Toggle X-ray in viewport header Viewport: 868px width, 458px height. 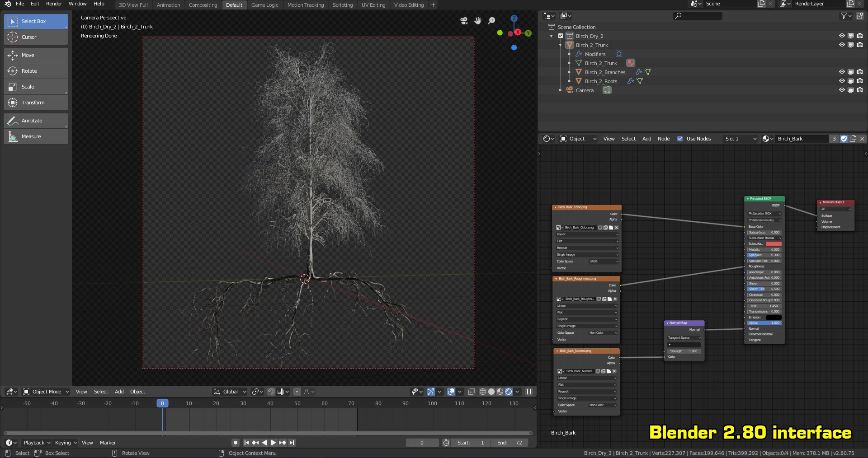pos(471,392)
